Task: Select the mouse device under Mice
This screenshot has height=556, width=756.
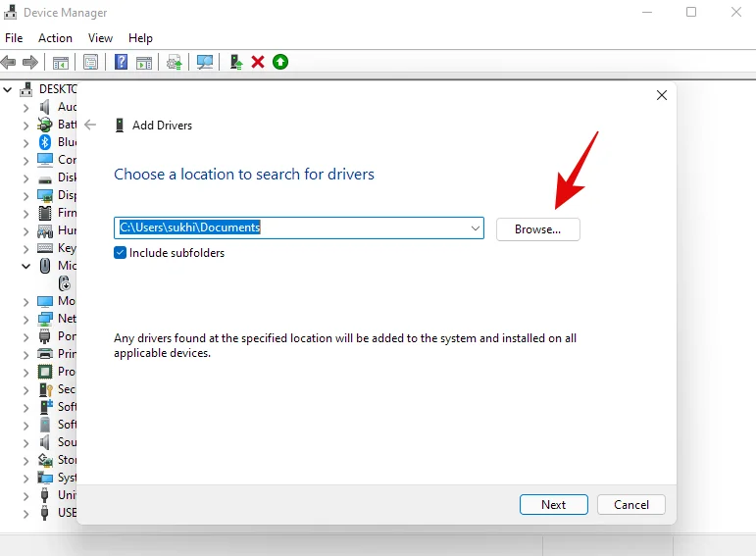Action: coord(65,283)
